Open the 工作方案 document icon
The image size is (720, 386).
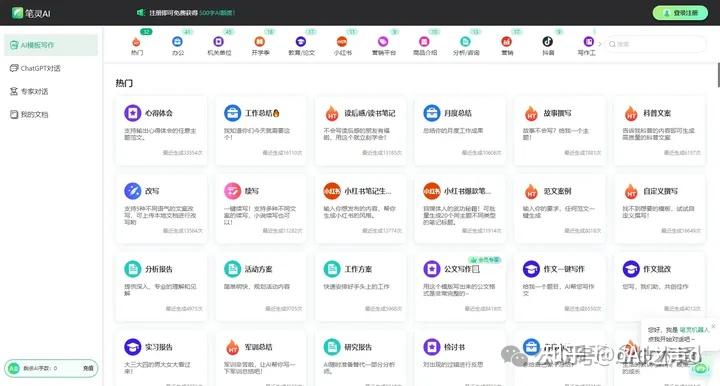click(x=332, y=269)
